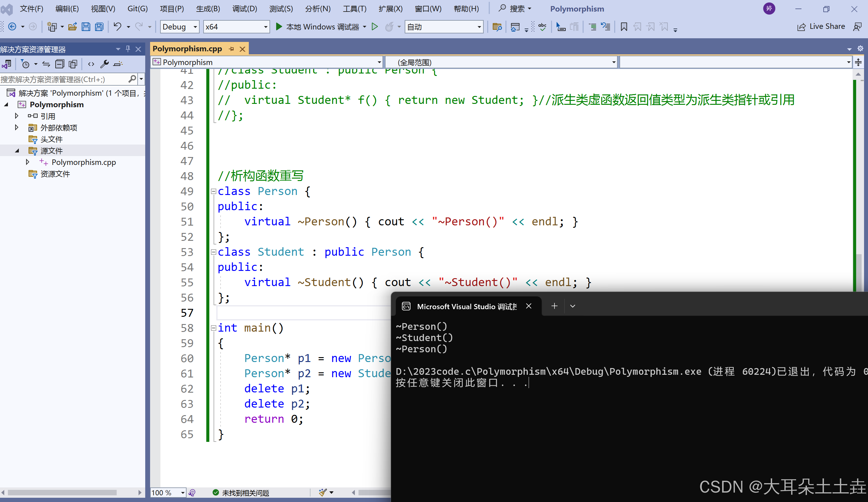This screenshot has width=868, height=502.
Task: Click the Open File folder icon
Action: click(x=72, y=27)
